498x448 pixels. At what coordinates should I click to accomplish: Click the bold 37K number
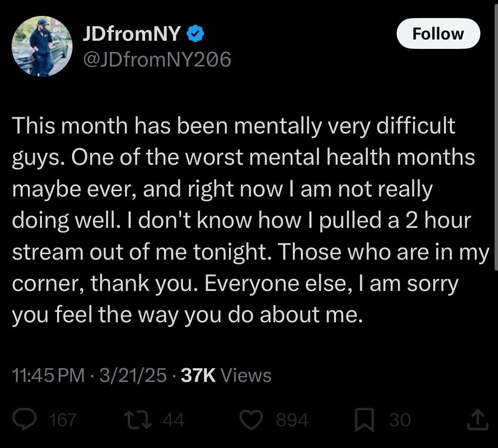pyautogui.click(x=198, y=375)
